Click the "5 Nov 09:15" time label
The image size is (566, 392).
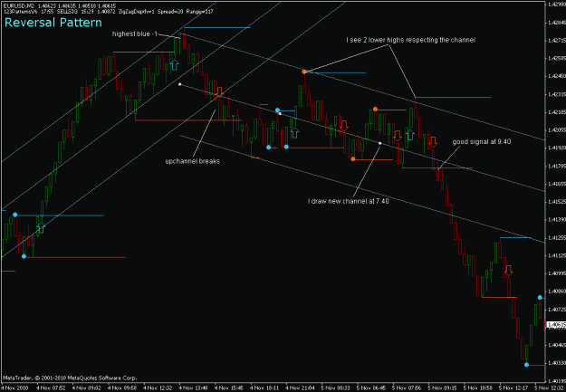[443, 388]
